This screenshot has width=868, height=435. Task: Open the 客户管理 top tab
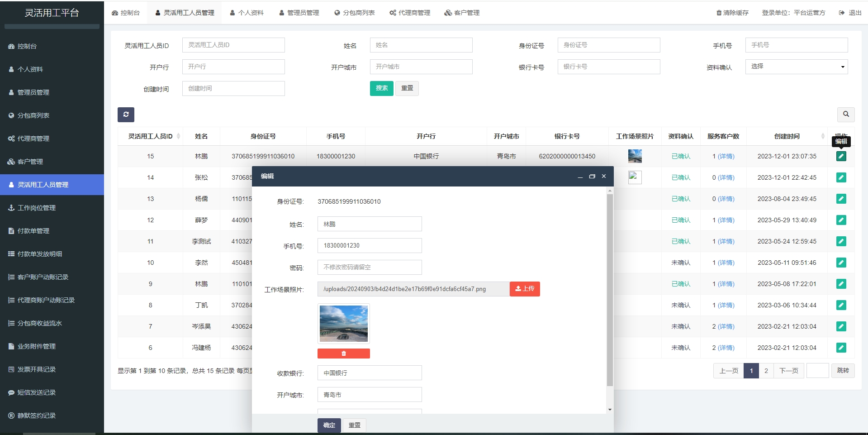pyautogui.click(x=462, y=13)
